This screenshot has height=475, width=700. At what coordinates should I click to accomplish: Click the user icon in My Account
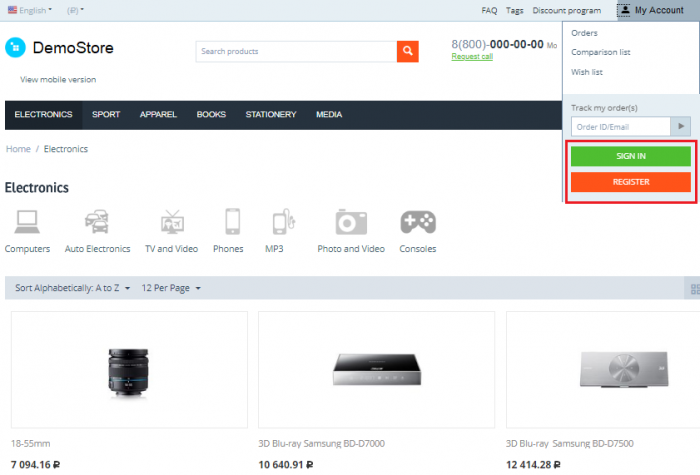[x=625, y=10]
